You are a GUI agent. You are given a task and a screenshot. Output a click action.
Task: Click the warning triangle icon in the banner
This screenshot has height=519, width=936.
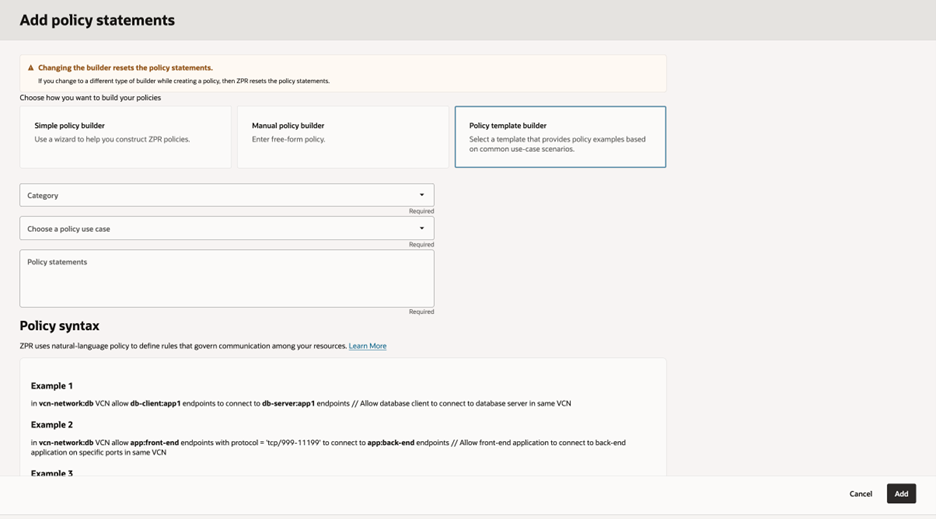pos(31,68)
